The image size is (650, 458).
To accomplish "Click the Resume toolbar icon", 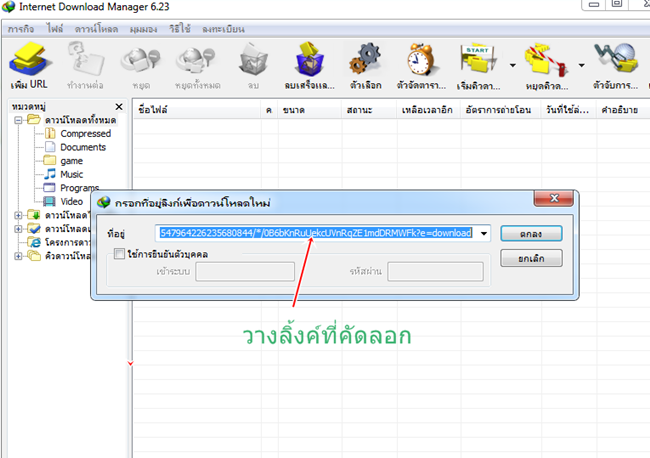I will point(85,60).
